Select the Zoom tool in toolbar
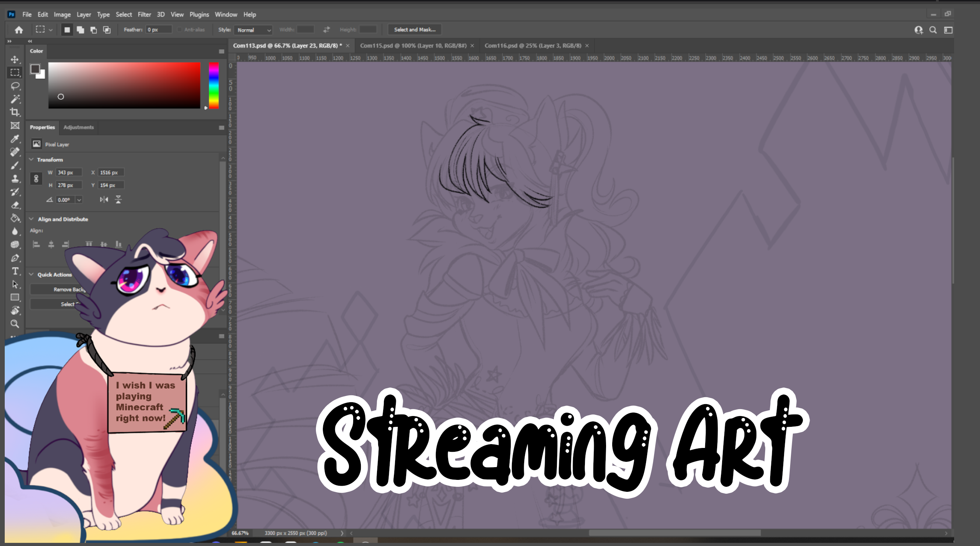 click(15, 324)
